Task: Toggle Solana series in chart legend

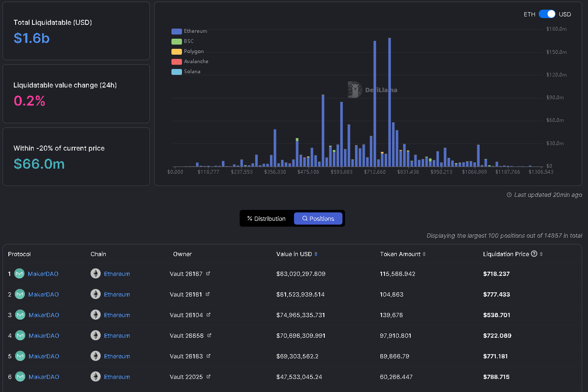Action: [x=186, y=71]
